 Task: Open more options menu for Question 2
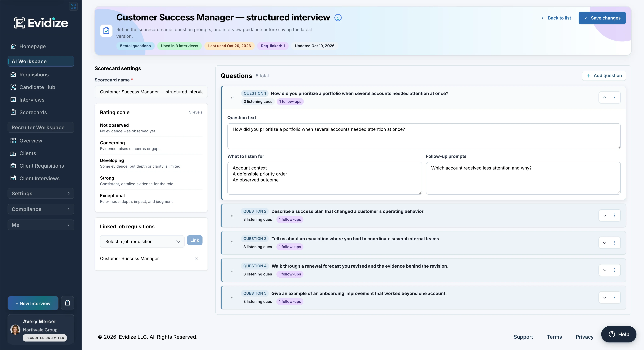[x=615, y=215]
